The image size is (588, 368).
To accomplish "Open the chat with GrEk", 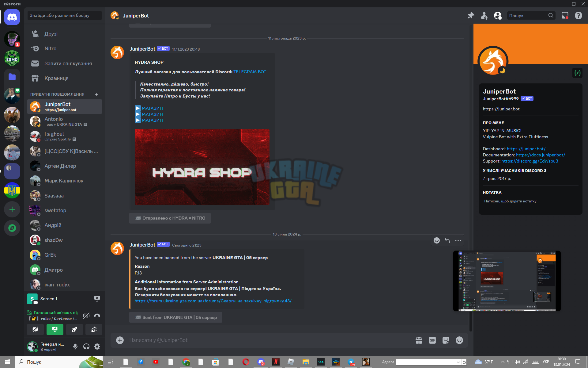I will coord(64,255).
